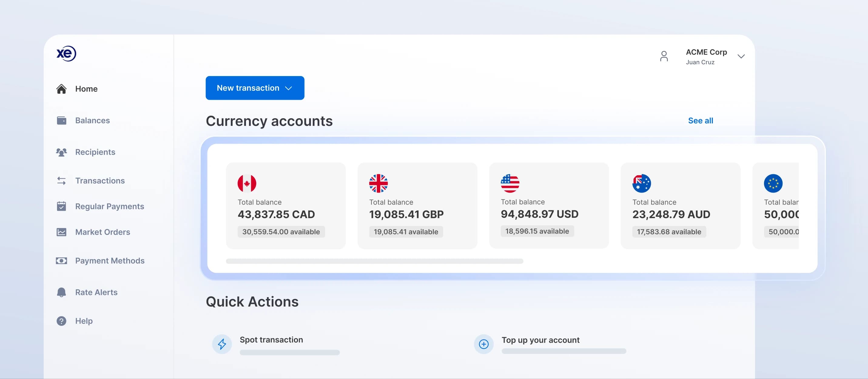Open the Help question mark icon
Screen dimensions: 868x379
tap(61, 321)
